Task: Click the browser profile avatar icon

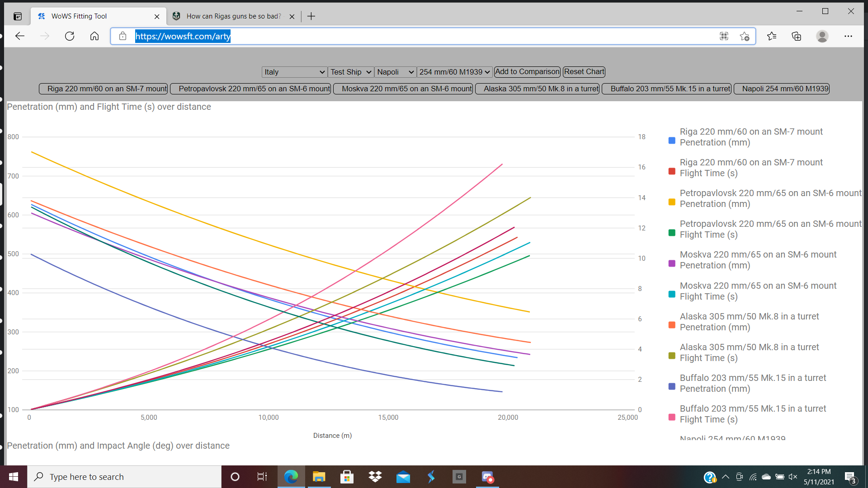Action: tap(822, 36)
